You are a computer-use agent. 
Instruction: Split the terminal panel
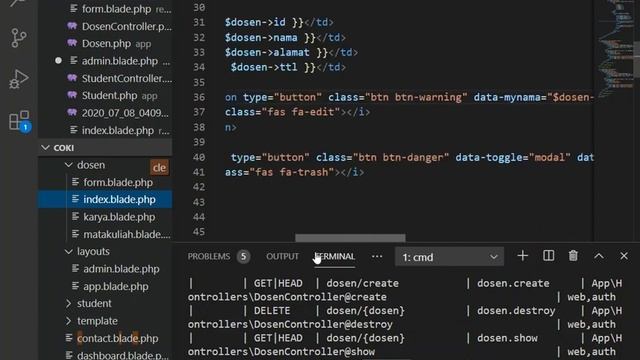(x=548, y=256)
